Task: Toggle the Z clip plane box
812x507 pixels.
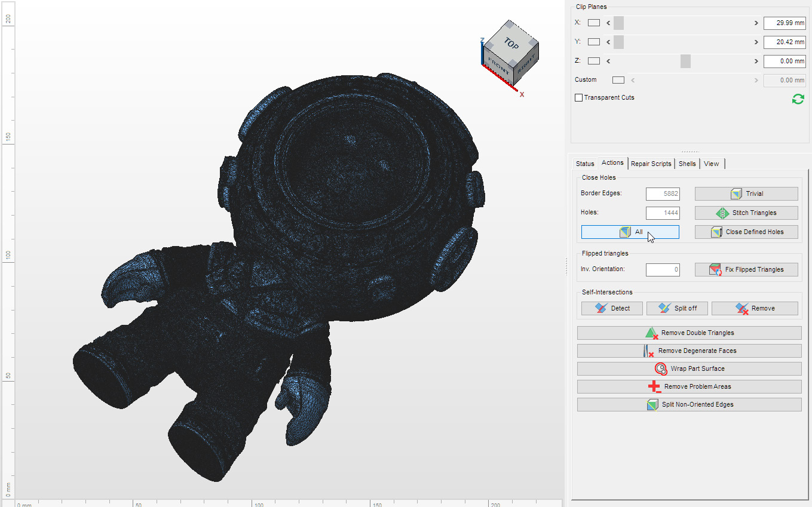Action: point(593,61)
